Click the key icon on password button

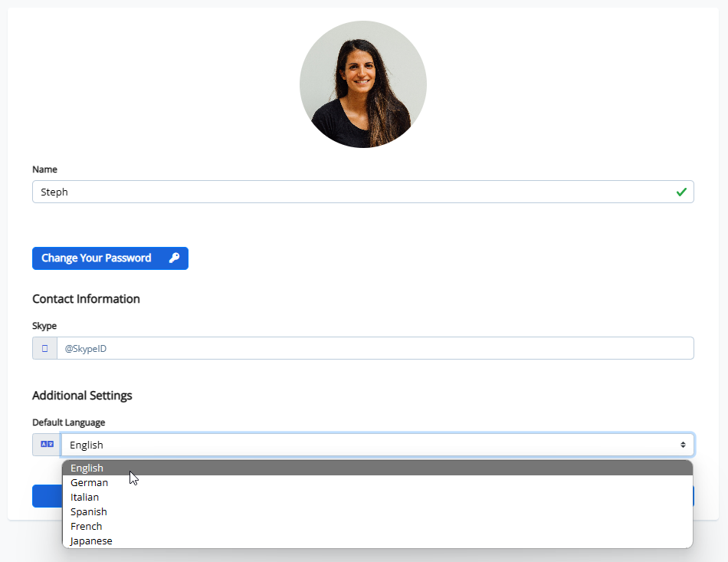coord(174,258)
